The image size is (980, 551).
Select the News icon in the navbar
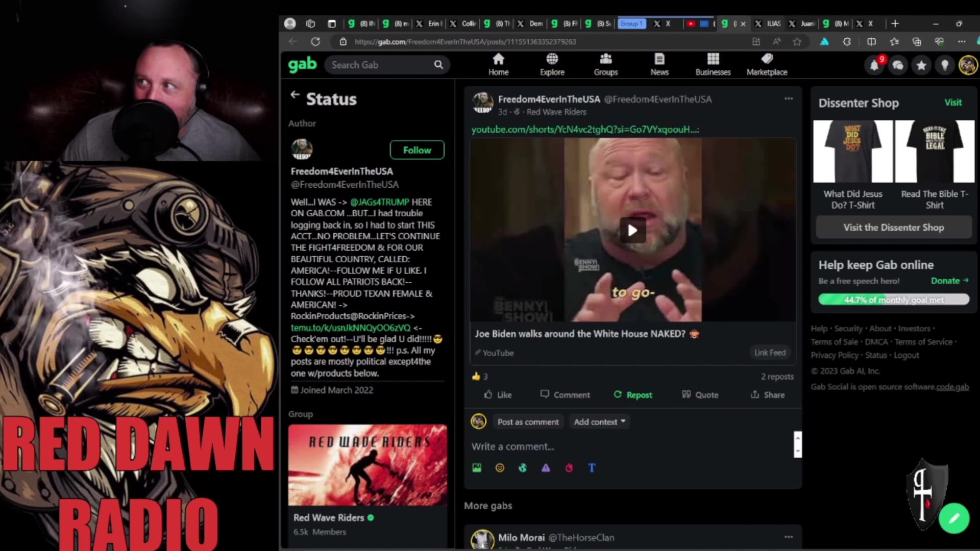click(659, 64)
